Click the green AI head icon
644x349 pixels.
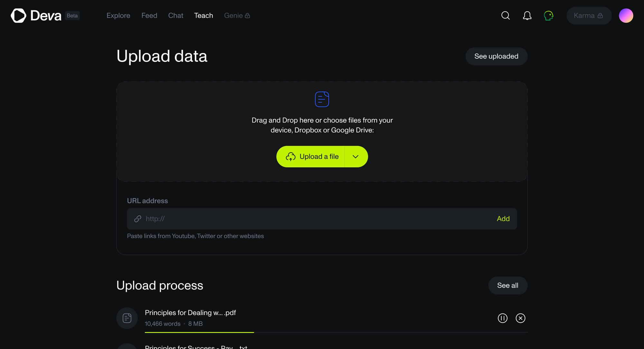[548, 15]
